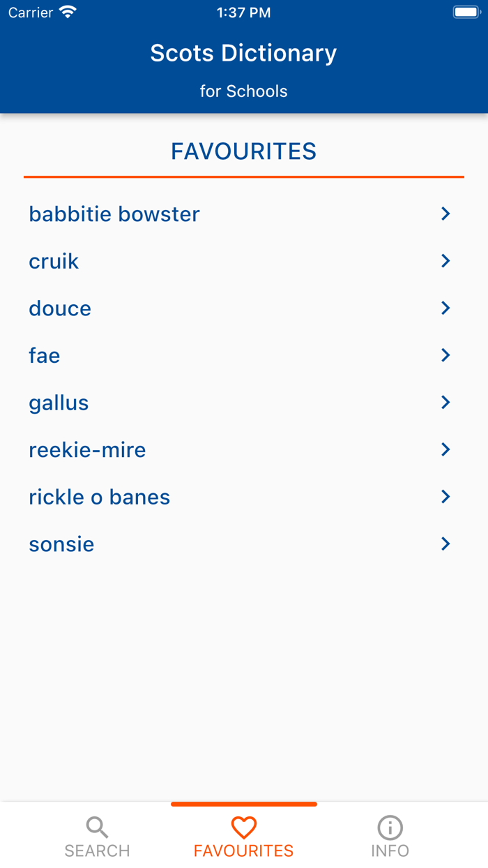Open entry for 'gallus'
488x868 pixels.
tap(59, 402)
